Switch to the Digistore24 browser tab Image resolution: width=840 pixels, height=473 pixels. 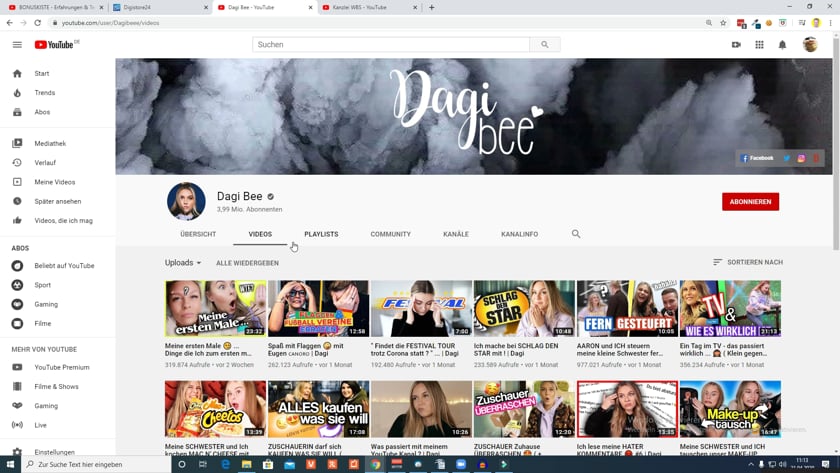tap(158, 7)
